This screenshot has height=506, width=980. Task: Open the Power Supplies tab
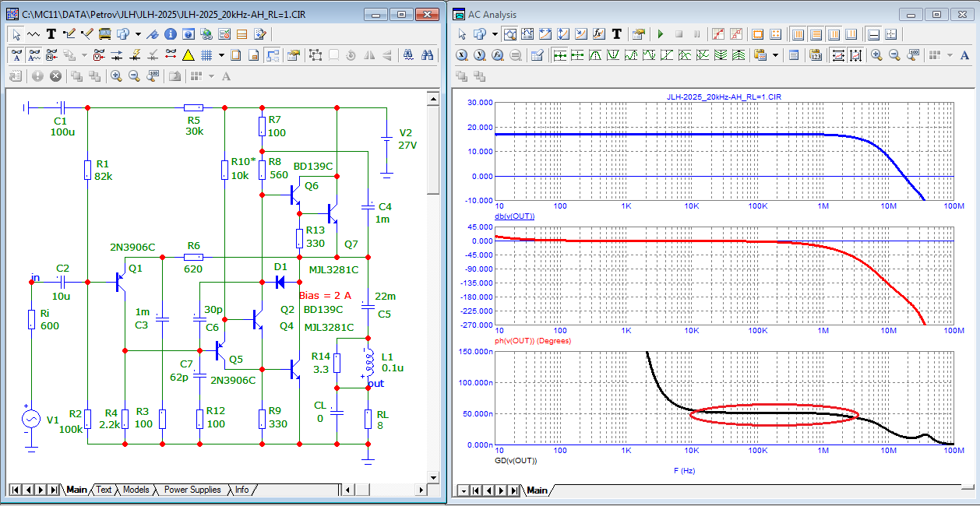(192, 490)
